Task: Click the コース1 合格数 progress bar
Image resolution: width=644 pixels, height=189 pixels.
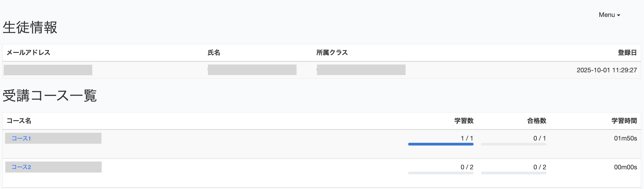Action: coord(513,144)
